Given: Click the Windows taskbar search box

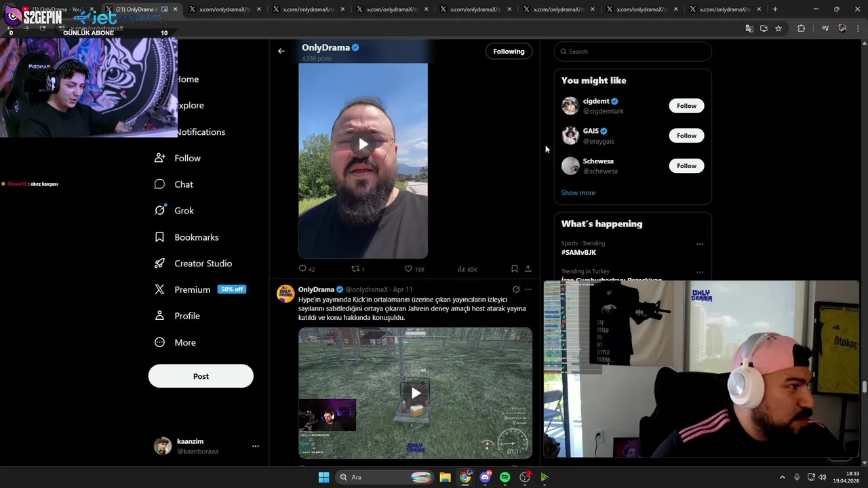Looking at the screenshot, I should click(384, 477).
